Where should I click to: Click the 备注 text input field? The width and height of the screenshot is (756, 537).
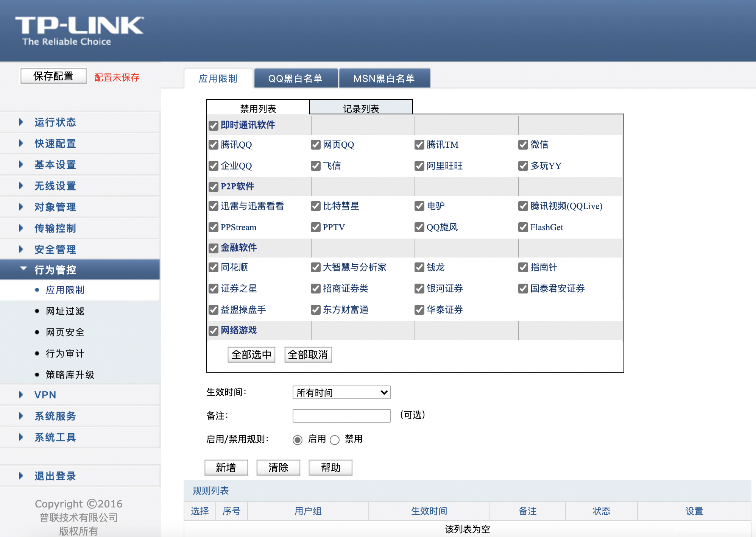(341, 416)
